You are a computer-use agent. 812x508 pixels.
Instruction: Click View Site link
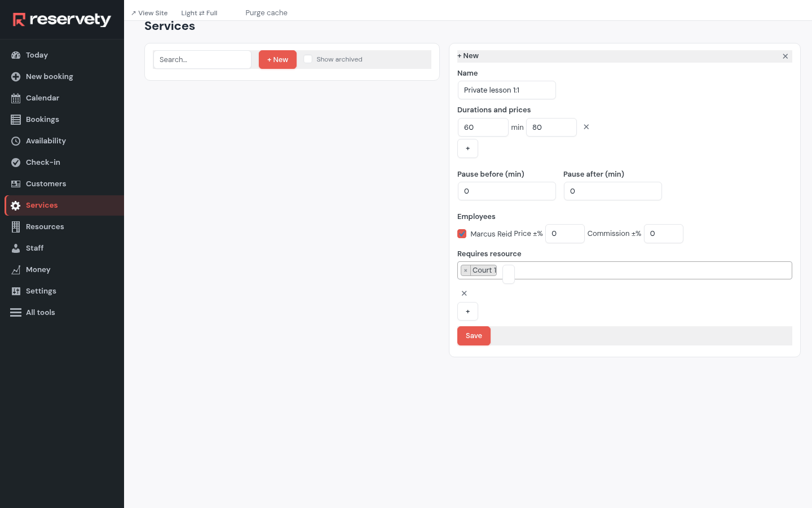pos(149,13)
